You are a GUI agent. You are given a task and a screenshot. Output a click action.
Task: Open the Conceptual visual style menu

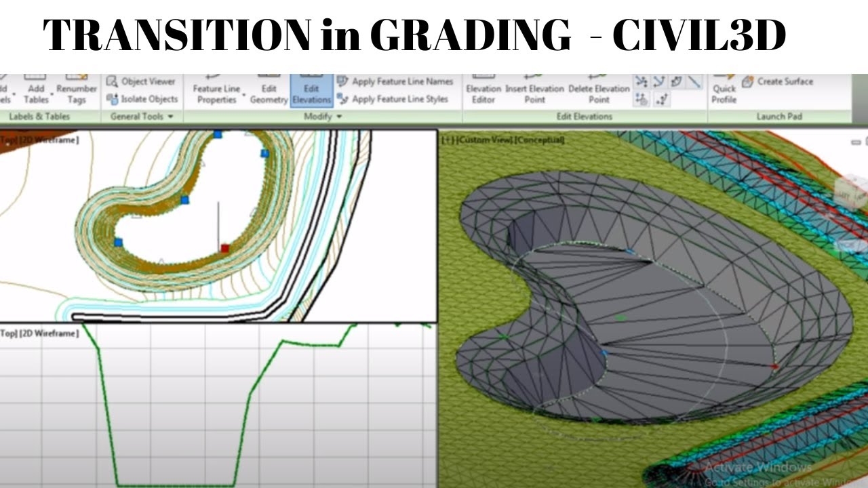[538, 140]
